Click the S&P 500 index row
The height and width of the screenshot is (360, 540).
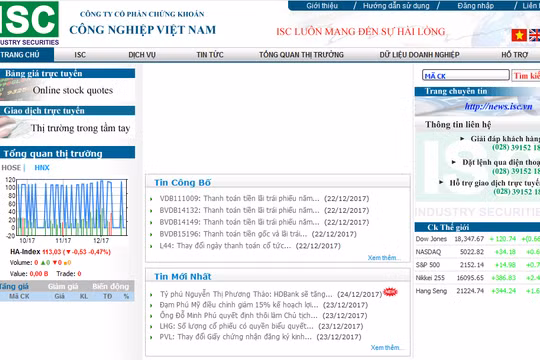coord(478,265)
